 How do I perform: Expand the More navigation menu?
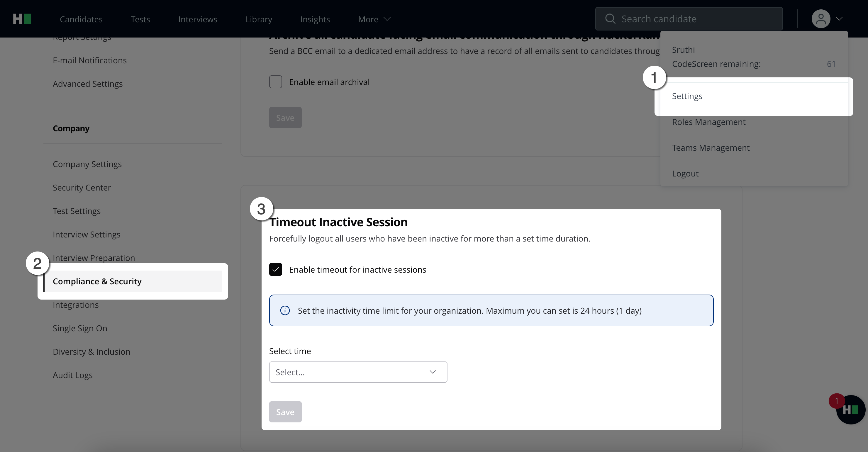click(374, 19)
